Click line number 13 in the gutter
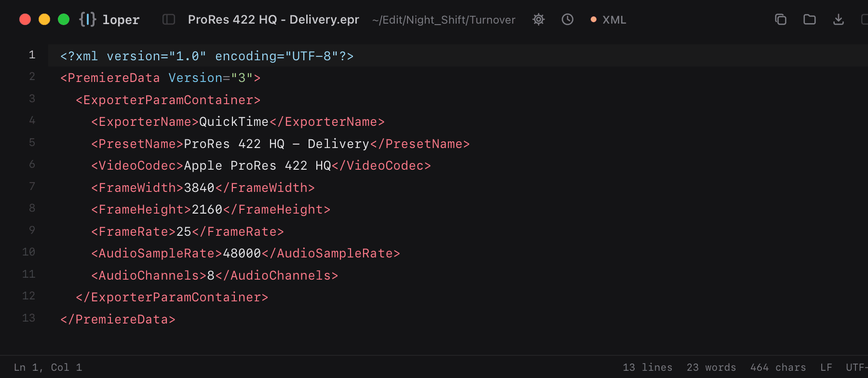868x378 pixels. (x=28, y=318)
